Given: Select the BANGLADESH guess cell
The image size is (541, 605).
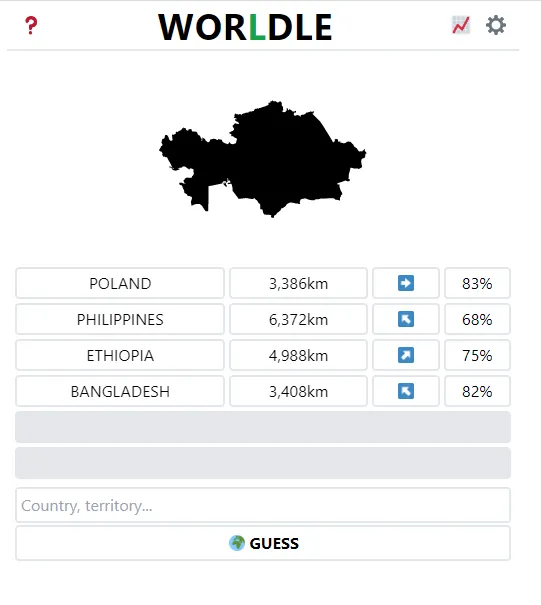Looking at the screenshot, I should click(120, 391).
